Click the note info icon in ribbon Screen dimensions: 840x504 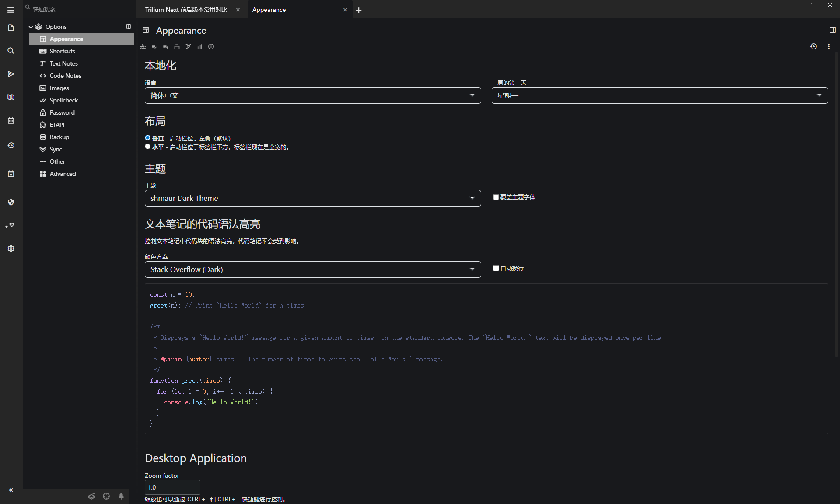(x=211, y=46)
